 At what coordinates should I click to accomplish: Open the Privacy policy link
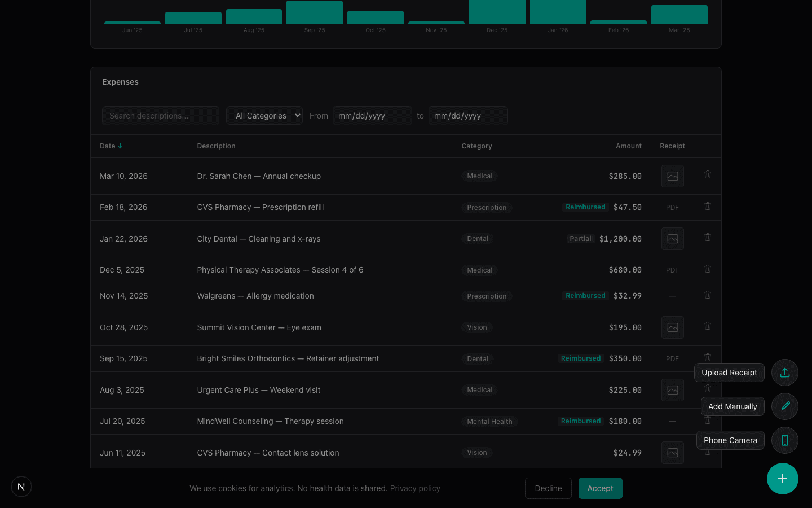(x=415, y=488)
